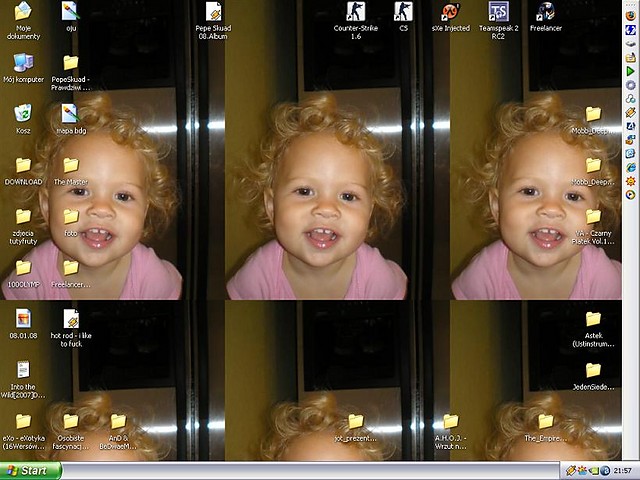
Task: Open the PepeSkuad - Prawdziwi folder
Action: click(71, 73)
